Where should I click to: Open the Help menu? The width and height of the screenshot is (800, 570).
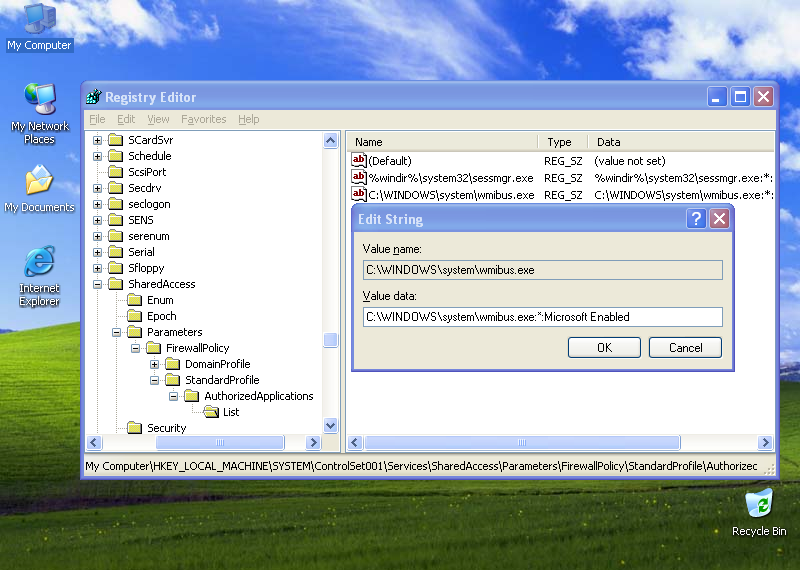coord(248,119)
